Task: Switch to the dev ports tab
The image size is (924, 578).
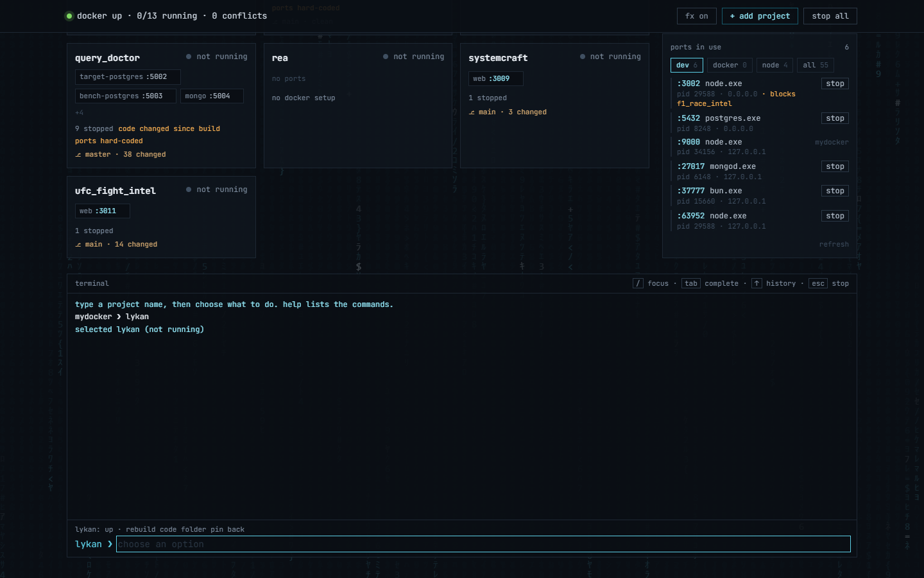Action: (x=687, y=65)
